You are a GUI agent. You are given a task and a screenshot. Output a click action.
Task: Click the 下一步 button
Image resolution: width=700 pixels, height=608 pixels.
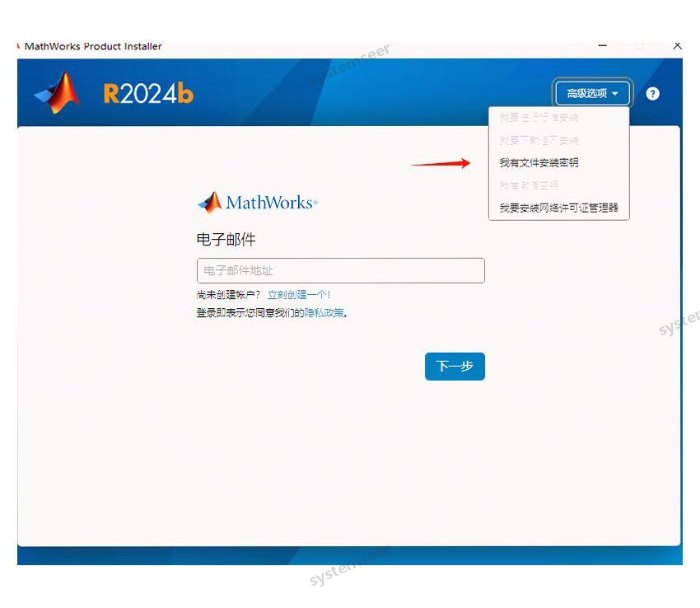click(455, 367)
